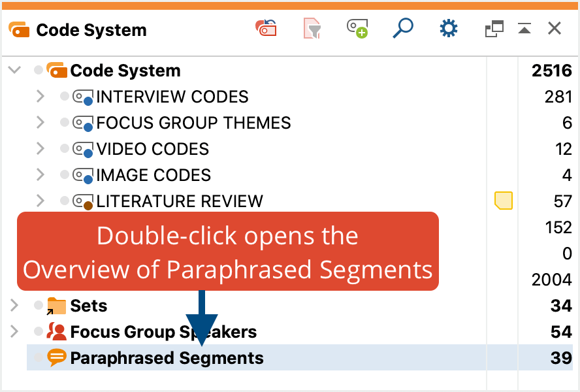Click the IMAGE CODES code icon

[x=83, y=176]
